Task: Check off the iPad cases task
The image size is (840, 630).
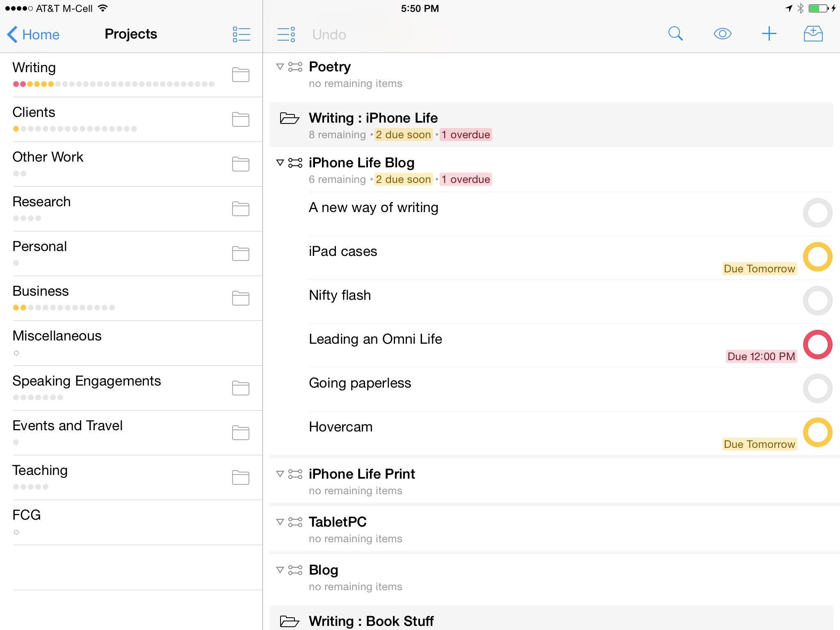Action: tap(817, 257)
